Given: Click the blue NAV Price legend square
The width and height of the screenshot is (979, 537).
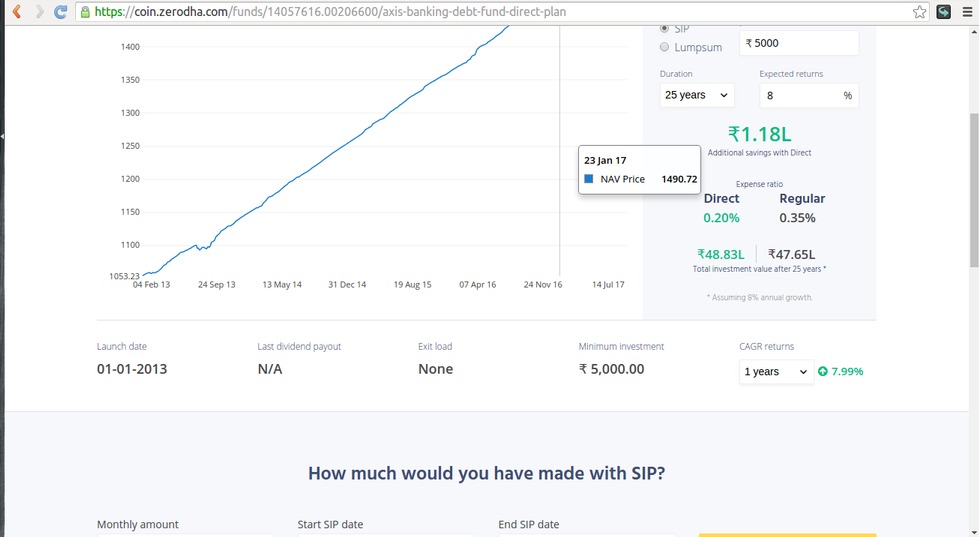Looking at the screenshot, I should pos(588,179).
